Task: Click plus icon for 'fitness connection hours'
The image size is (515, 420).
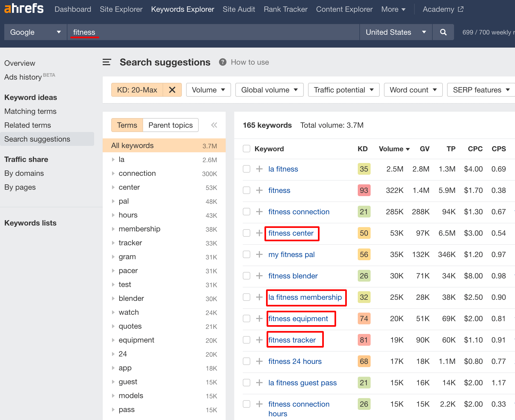Action: click(259, 404)
